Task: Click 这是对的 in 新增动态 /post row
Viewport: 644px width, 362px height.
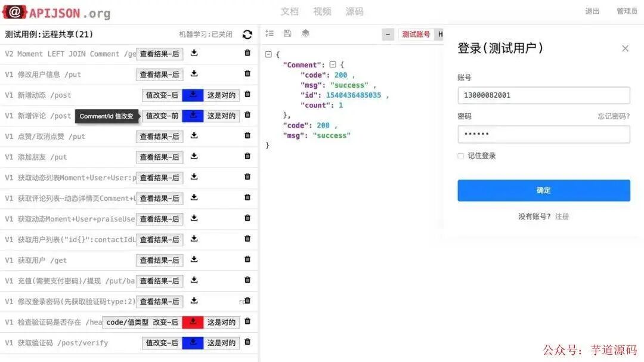Action: (221, 95)
